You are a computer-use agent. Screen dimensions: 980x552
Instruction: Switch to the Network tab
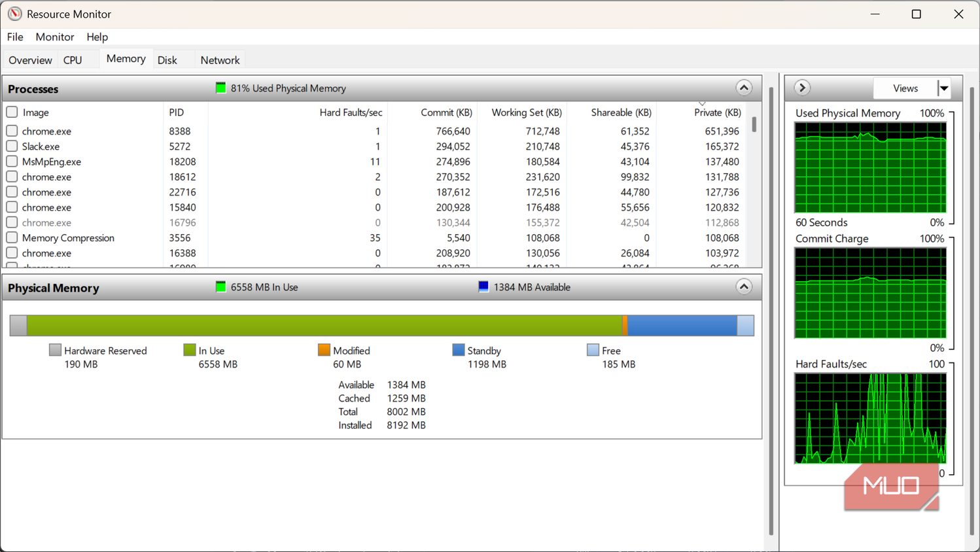click(x=220, y=60)
